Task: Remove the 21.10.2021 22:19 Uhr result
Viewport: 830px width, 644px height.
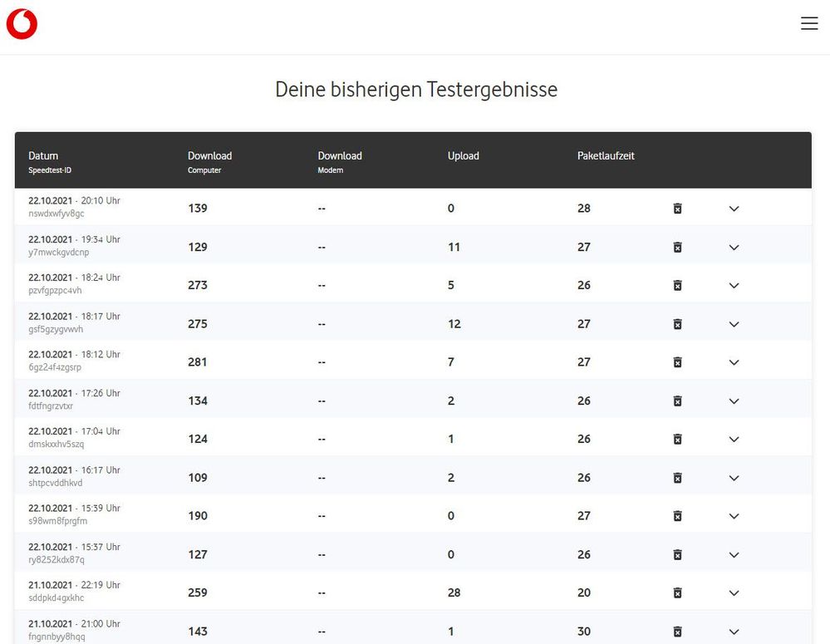Action: (x=677, y=592)
